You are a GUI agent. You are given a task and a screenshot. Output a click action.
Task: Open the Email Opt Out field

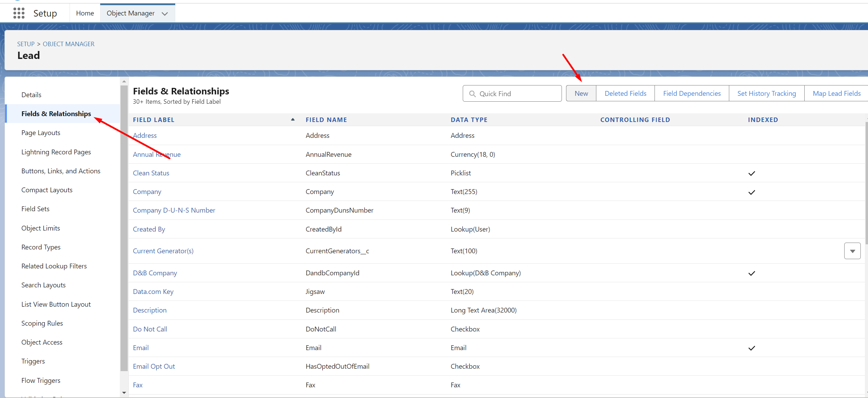pyautogui.click(x=154, y=366)
